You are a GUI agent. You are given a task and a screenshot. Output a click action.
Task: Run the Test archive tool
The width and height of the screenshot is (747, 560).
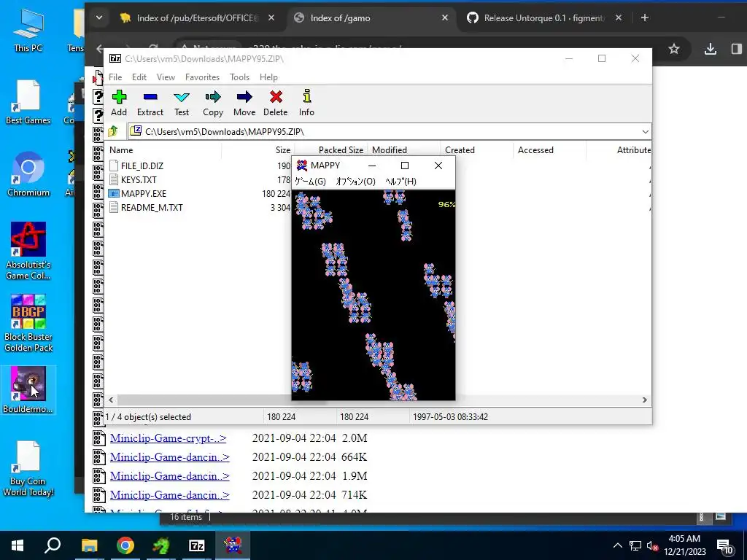pos(182,97)
